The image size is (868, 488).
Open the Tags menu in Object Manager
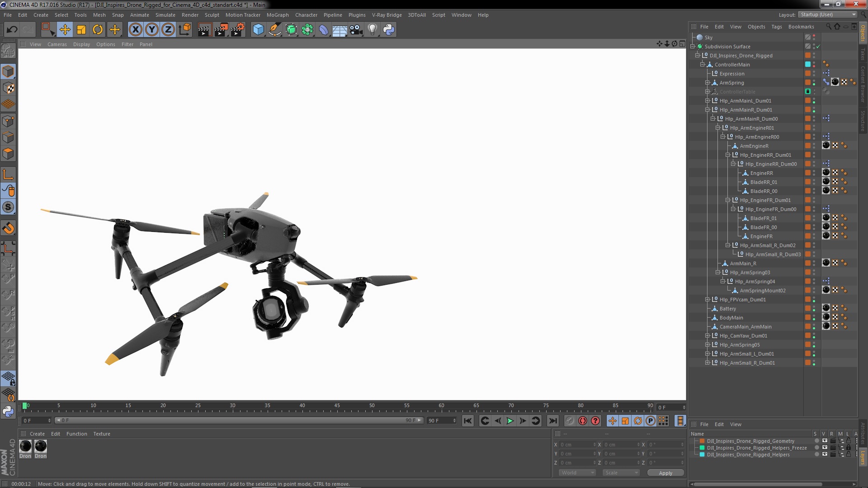[776, 27]
